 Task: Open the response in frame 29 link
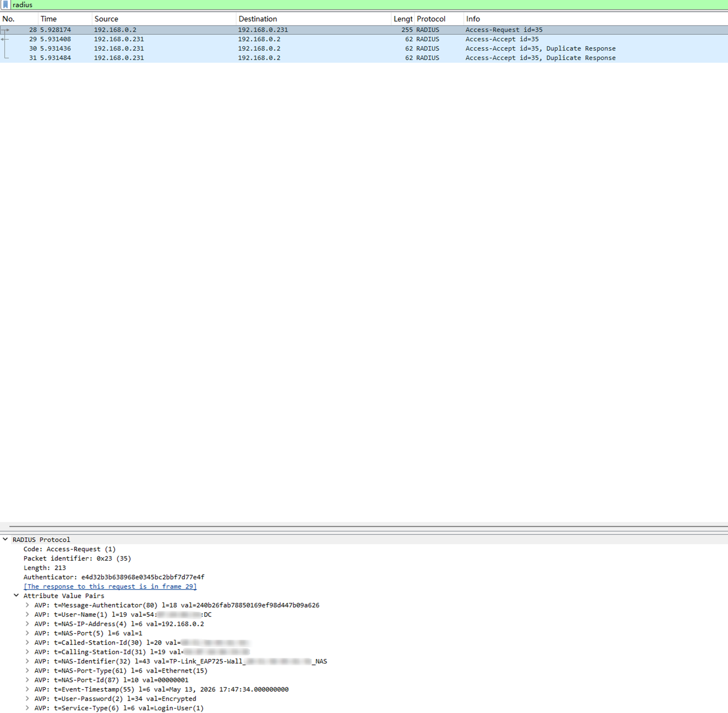(x=110, y=587)
